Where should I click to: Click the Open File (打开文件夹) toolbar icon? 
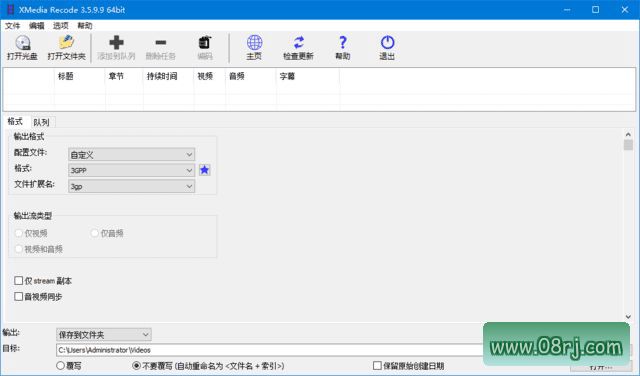[66, 43]
